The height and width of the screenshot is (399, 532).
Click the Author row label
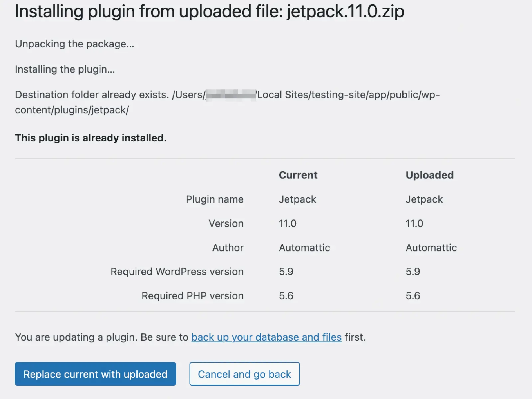227,247
